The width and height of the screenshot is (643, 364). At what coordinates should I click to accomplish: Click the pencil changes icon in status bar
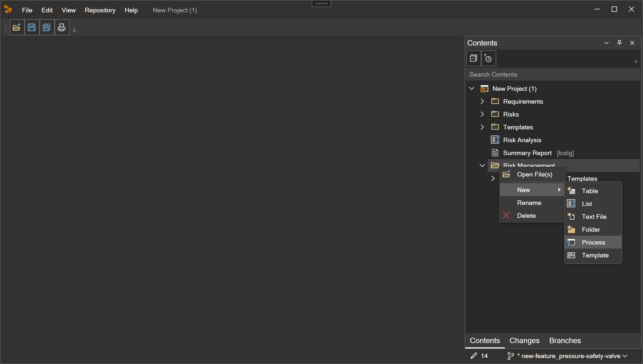[x=474, y=356]
